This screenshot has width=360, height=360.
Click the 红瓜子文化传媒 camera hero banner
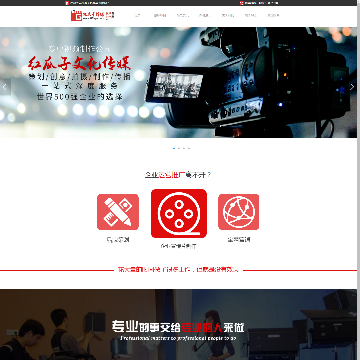178,82
